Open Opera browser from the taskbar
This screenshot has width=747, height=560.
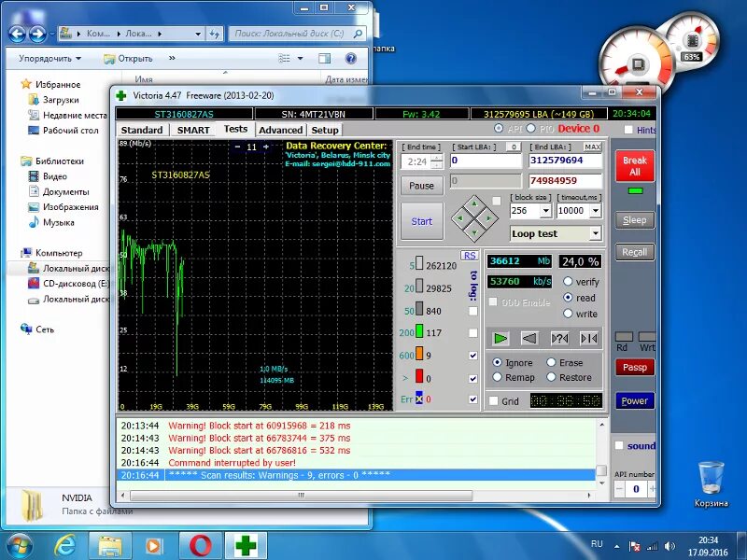click(200, 545)
